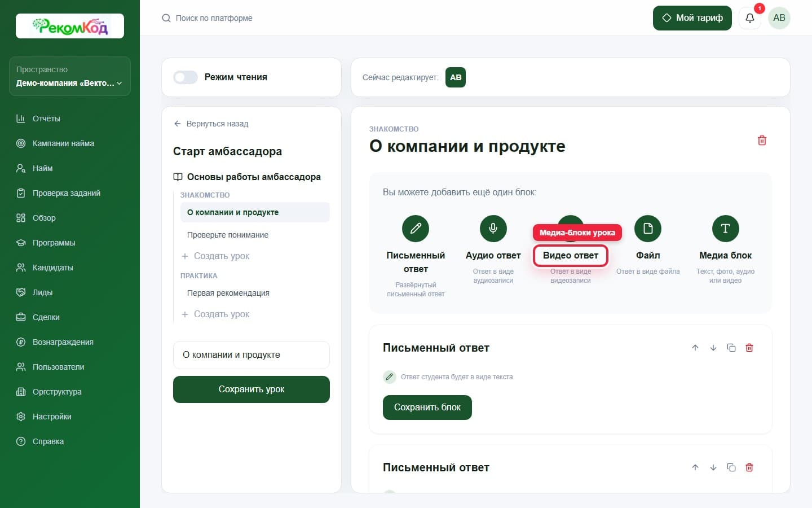
Task: Click Создать урок under Знакомство
Action: point(215,256)
